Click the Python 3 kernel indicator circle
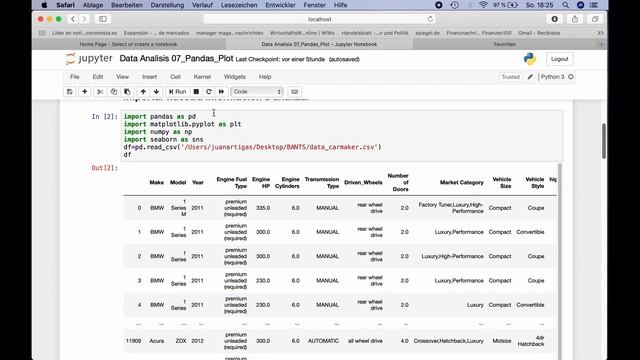640x360 pixels. click(571, 77)
